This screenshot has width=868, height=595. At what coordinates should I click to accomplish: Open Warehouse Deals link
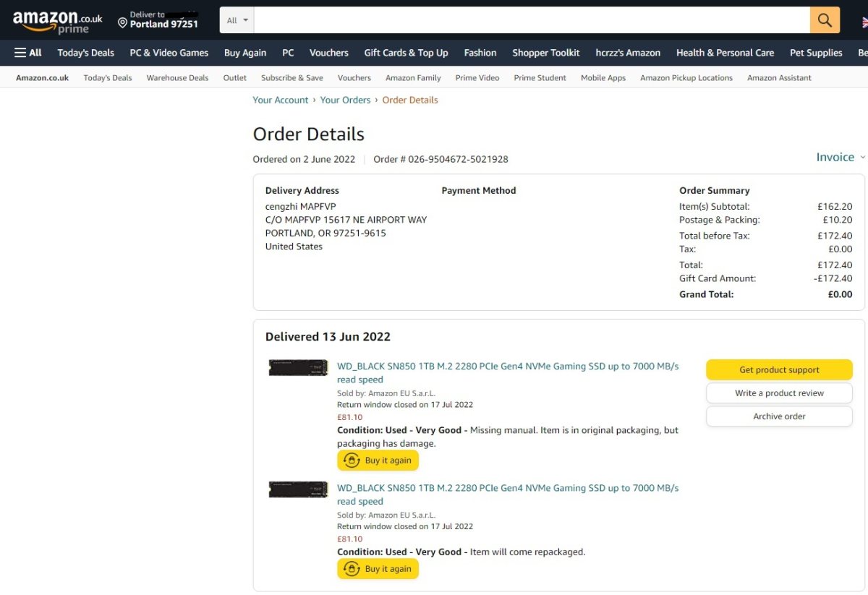177,78
